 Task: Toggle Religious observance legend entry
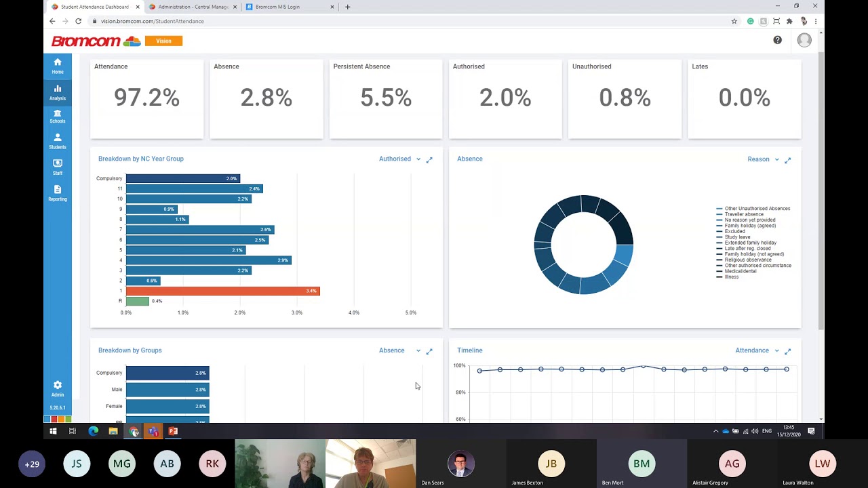point(745,260)
